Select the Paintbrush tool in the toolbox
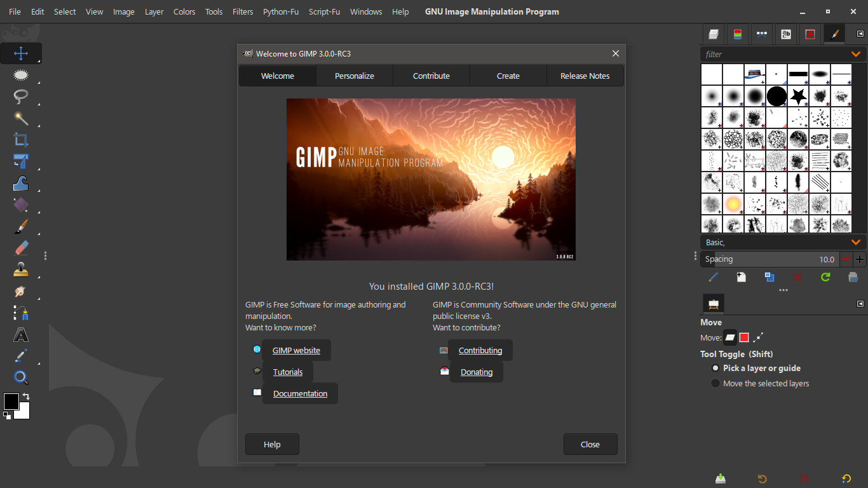This screenshot has width=868, height=488. coord(21,226)
